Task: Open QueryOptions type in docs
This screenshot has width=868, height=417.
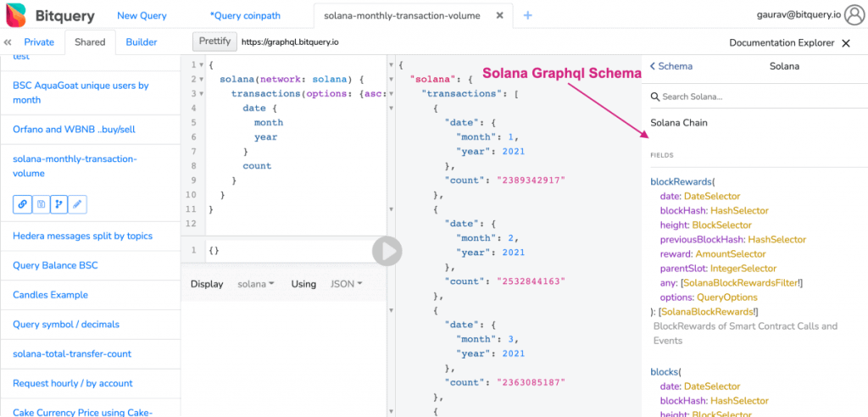Action: (x=726, y=297)
